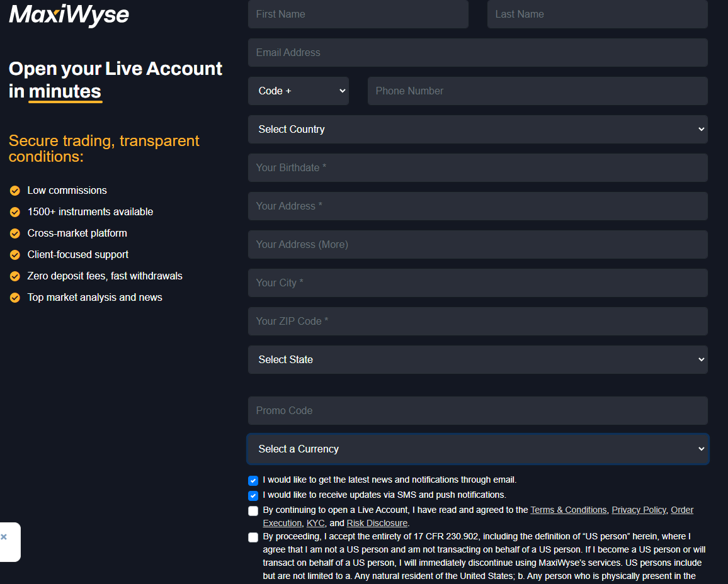Click the checkmark icon beside Zero deposit fees
Image resolution: width=728 pixels, height=584 pixels.
[x=15, y=276]
